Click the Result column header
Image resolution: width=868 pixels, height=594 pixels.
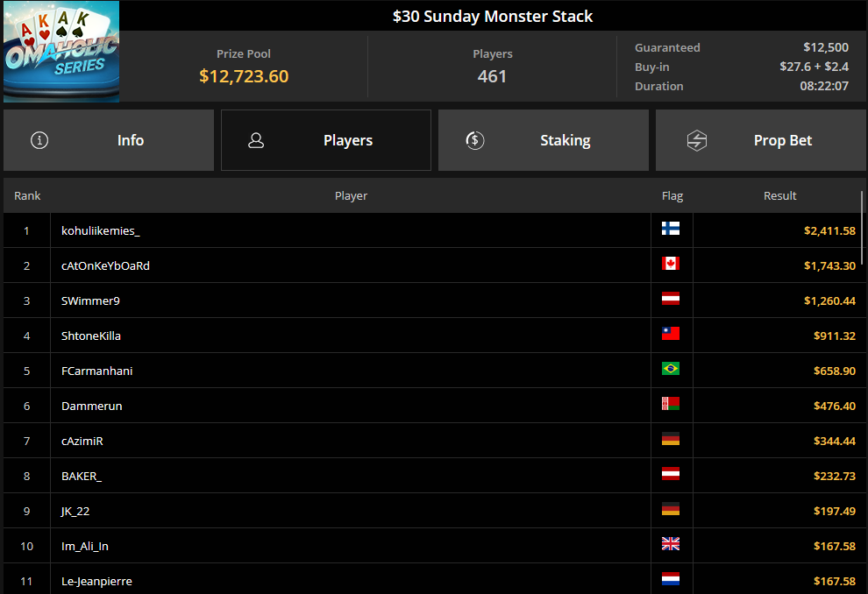pos(779,195)
